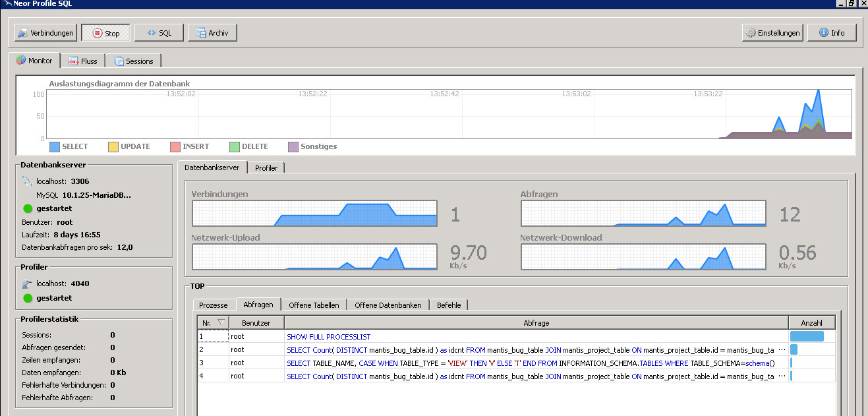868x416 pixels.
Task: Open the Profiler sub-tab
Action: pos(266,168)
